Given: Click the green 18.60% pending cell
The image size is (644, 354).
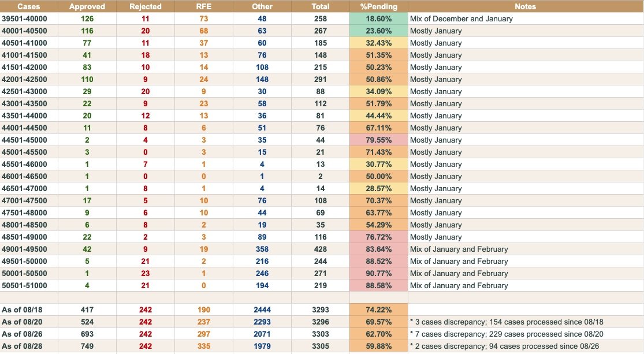Looking at the screenshot, I should [378, 18].
